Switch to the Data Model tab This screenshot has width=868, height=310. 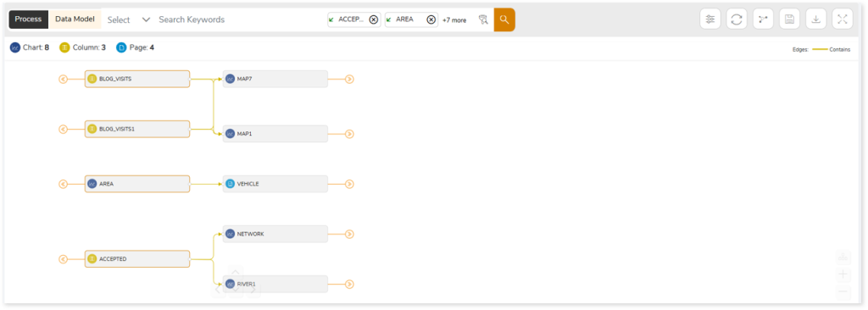pyautogui.click(x=75, y=19)
